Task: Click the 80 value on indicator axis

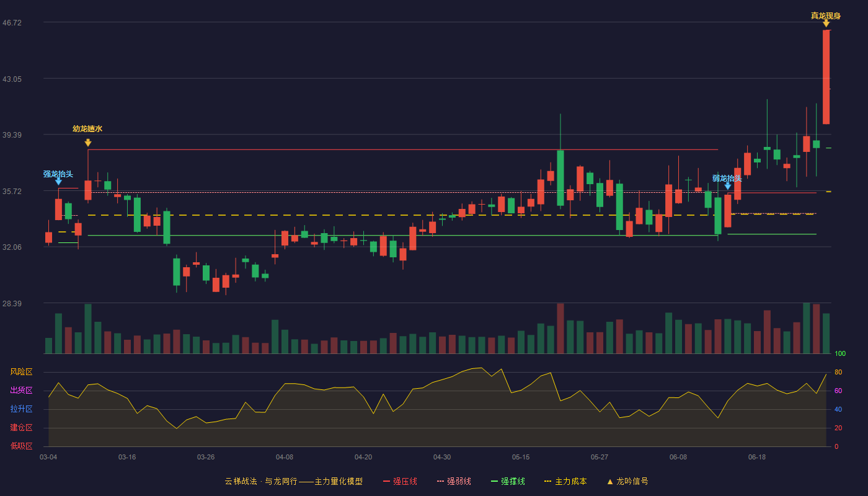Action: point(838,373)
